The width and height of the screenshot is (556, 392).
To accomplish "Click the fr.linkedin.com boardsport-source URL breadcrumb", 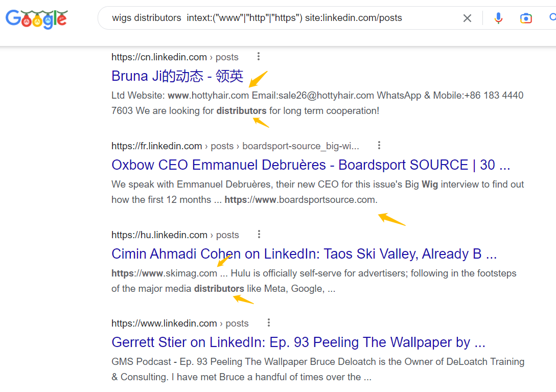I will pyautogui.click(x=235, y=146).
